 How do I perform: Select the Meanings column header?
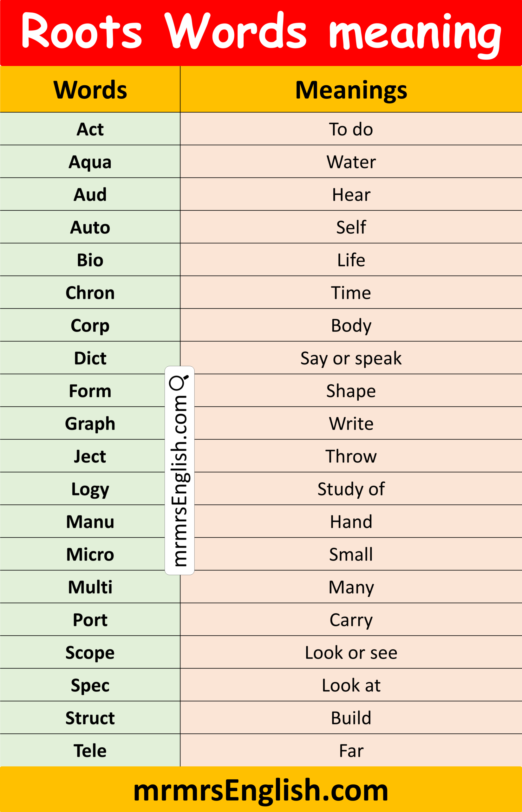(351, 90)
